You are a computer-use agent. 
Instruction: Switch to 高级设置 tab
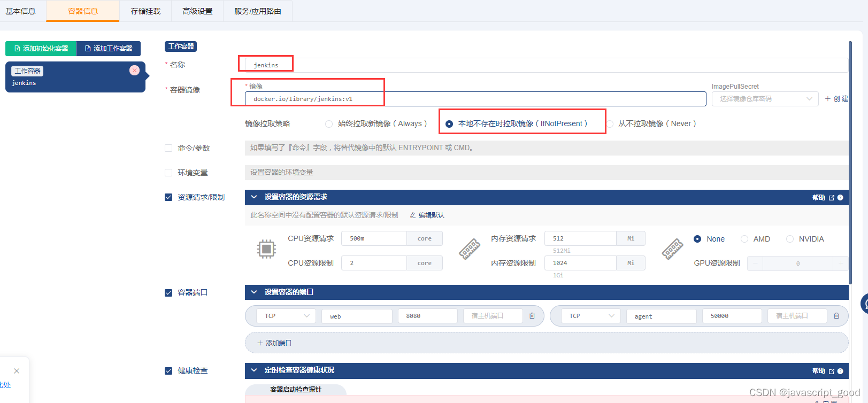pos(197,11)
